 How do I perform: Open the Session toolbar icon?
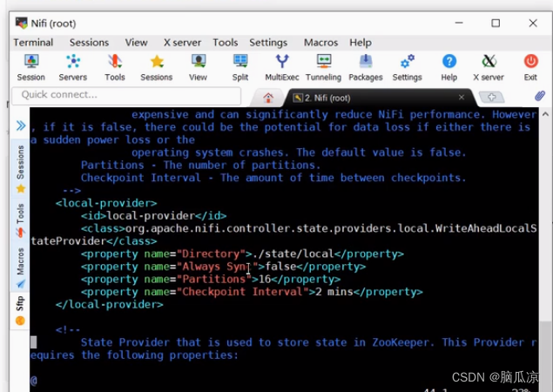click(x=31, y=67)
